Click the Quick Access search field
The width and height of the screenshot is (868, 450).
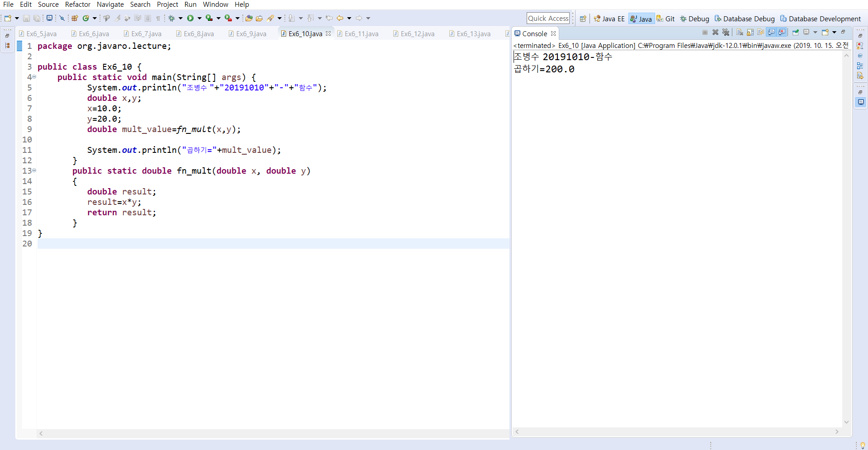[548, 18]
